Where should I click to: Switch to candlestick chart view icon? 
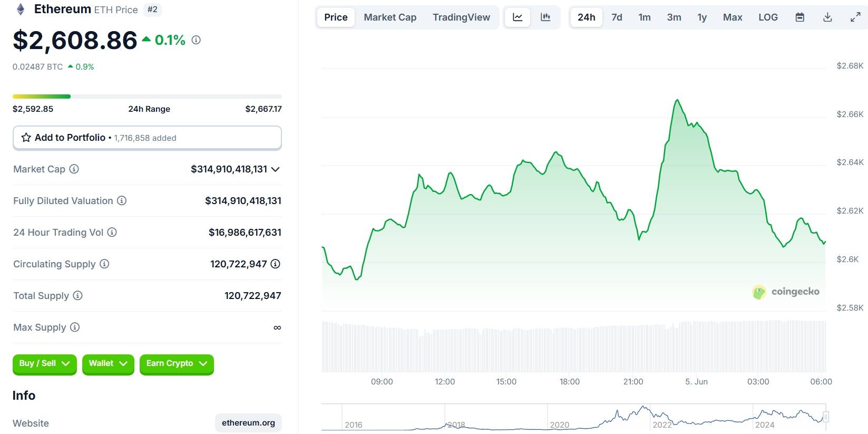(545, 17)
